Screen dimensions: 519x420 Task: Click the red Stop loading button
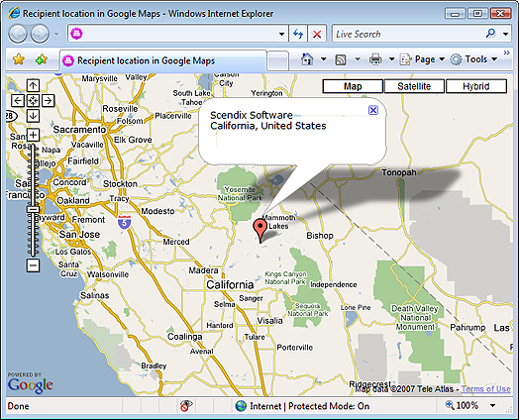[x=317, y=34]
